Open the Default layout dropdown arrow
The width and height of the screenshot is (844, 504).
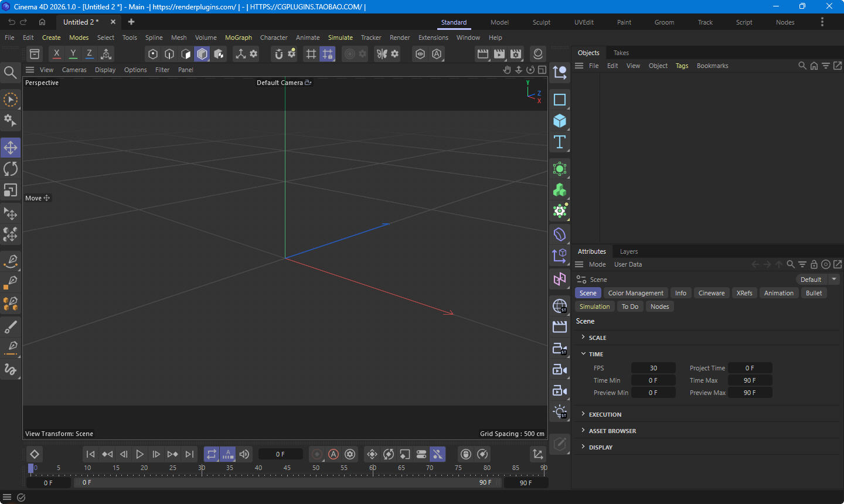tap(834, 280)
